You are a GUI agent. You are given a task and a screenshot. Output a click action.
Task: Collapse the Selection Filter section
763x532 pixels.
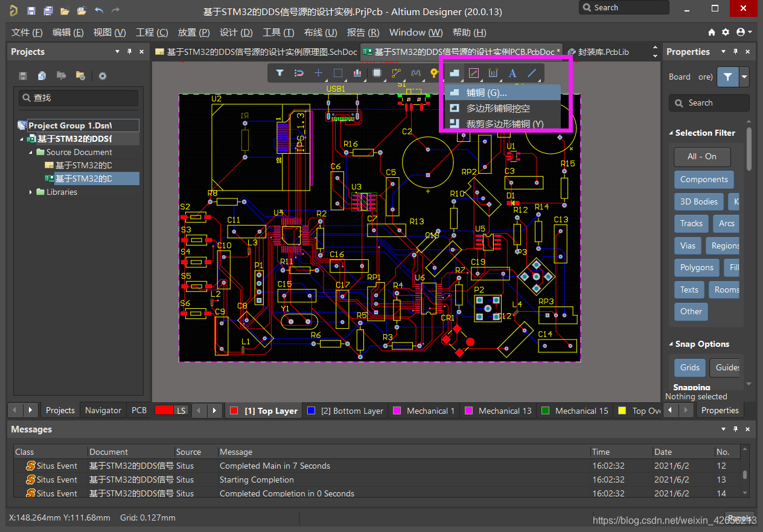click(671, 133)
